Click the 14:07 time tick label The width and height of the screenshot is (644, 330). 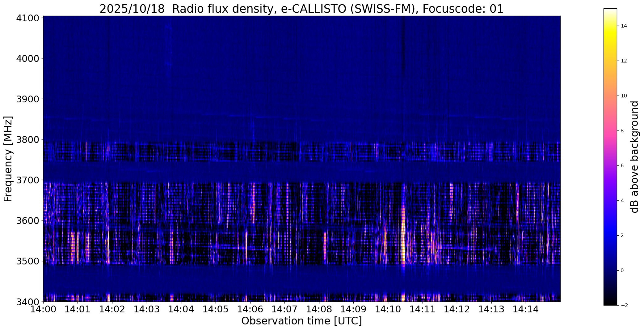tap(285, 309)
